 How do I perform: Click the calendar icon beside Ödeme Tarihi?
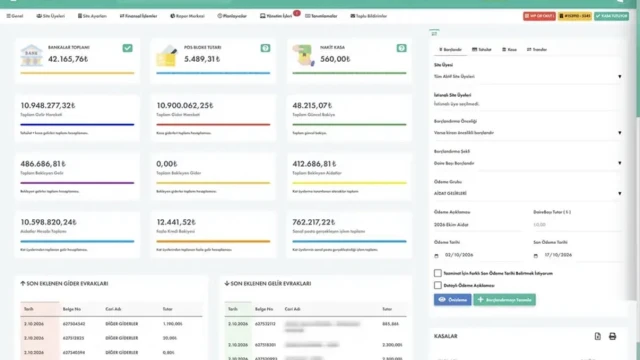point(436,256)
